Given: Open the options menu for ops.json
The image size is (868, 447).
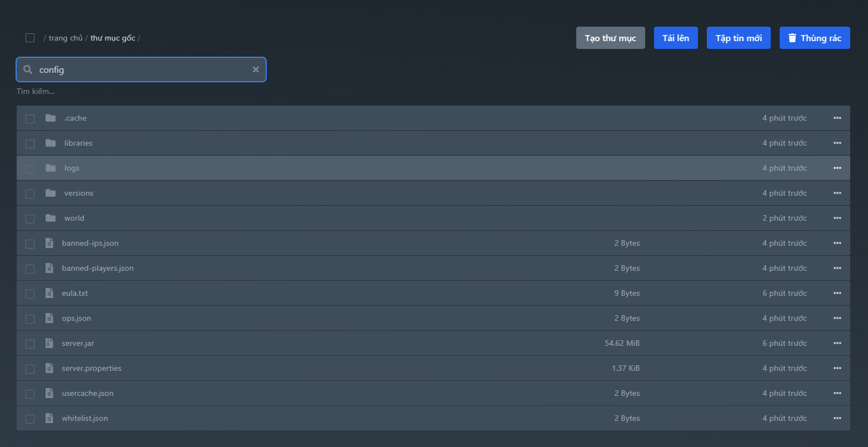Looking at the screenshot, I should coord(837,318).
